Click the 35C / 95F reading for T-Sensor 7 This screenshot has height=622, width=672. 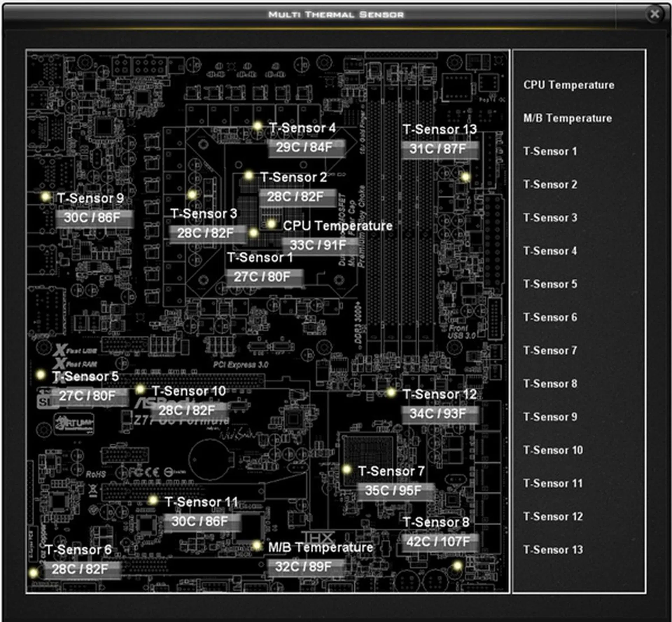tap(397, 491)
